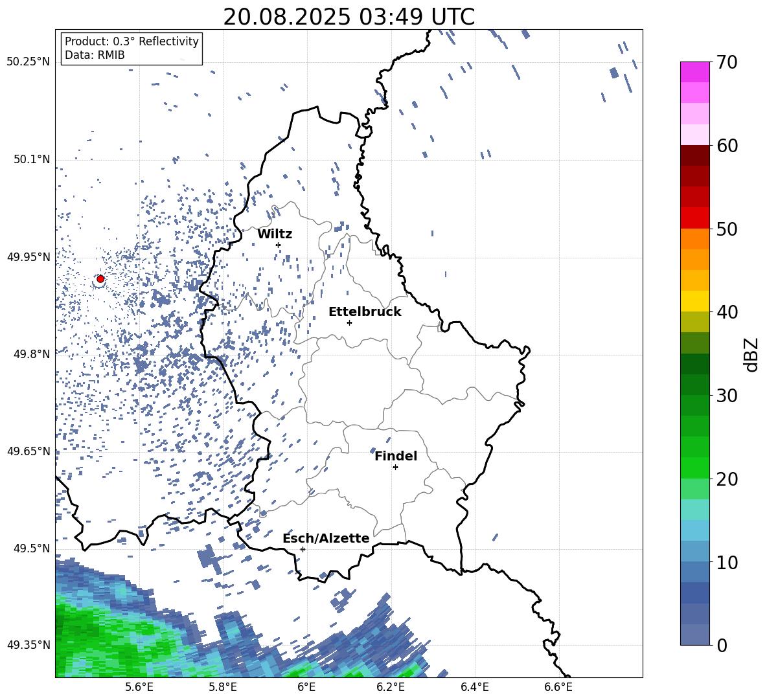Click the 50.1°N latitude label
The image size is (767, 700).
pos(32,160)
